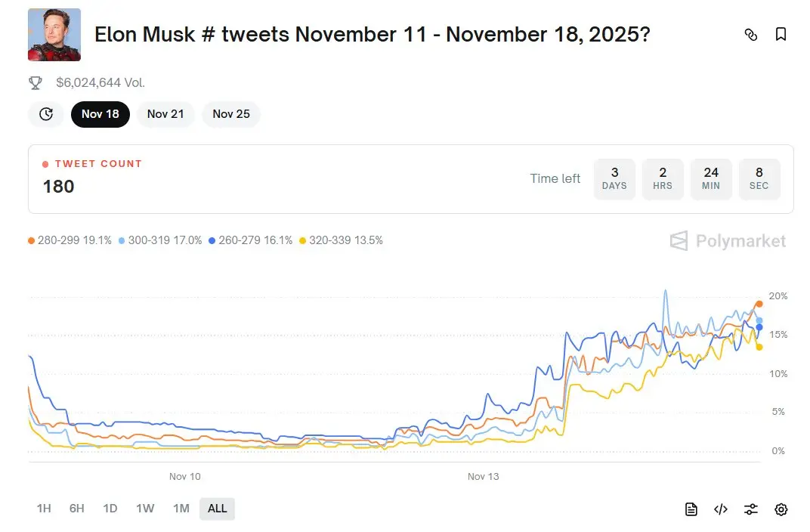Open chart settings gear

(x=781, y=509)
